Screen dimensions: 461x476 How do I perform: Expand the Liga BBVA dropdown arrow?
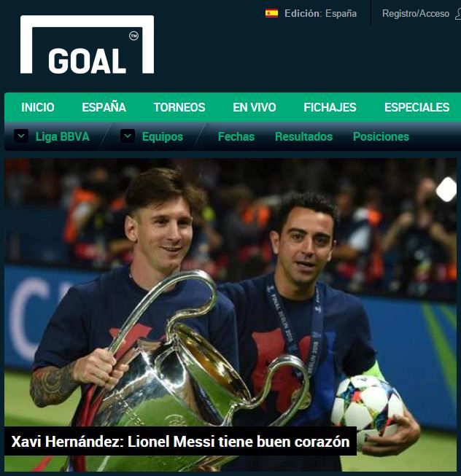21,136
